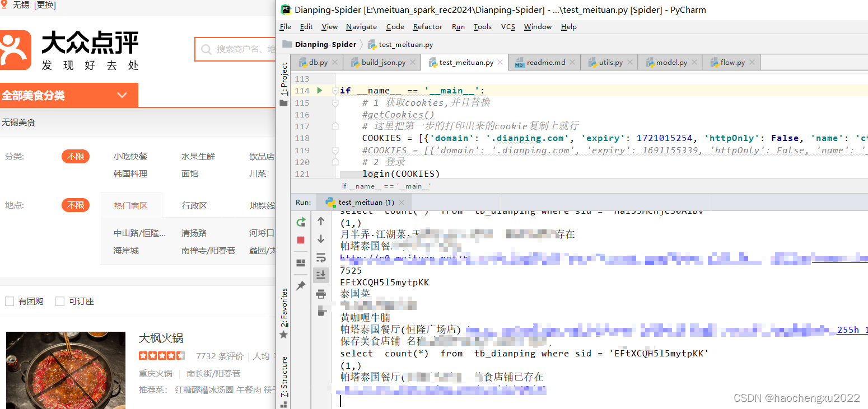Open the Window menu

[538, 26]
